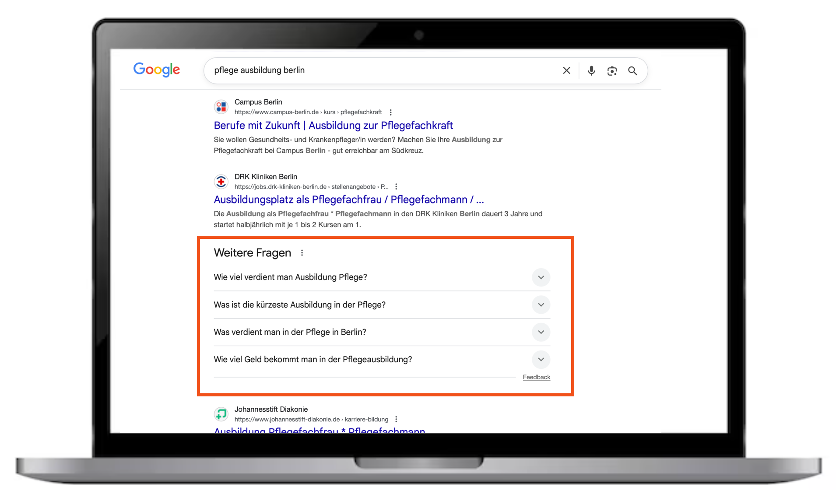Click the Feedback link under Weitere Fragen
836x504 pixels.
[x=537, y=377]
